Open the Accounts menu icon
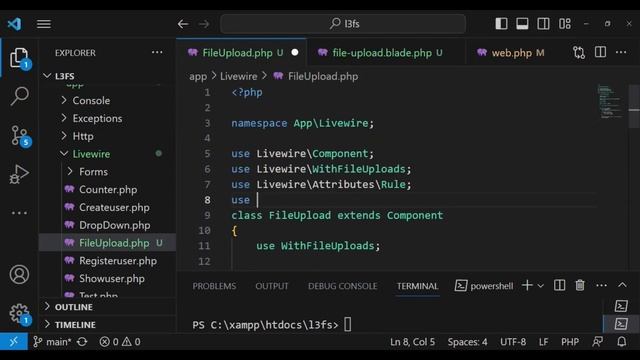Screen dimensions: 640x360 19,274
